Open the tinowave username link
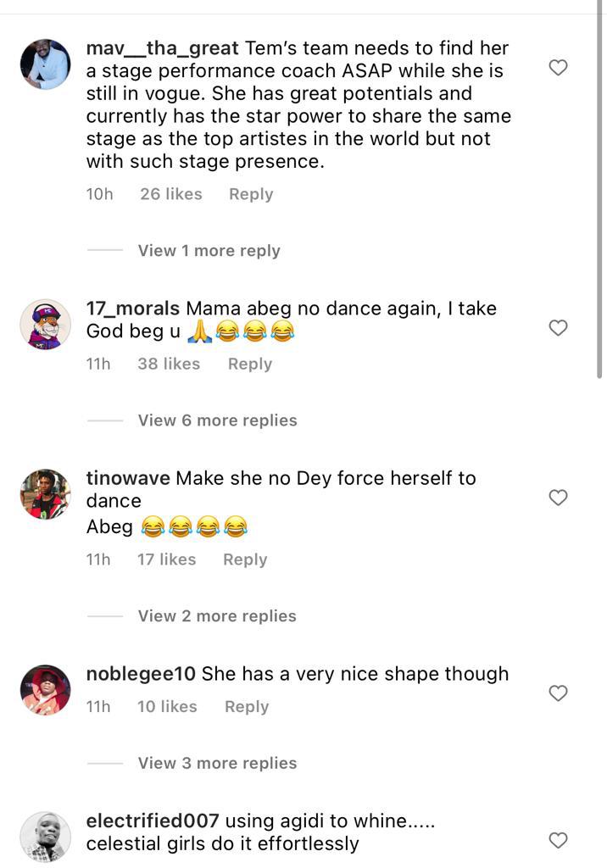 click(128, 478)
